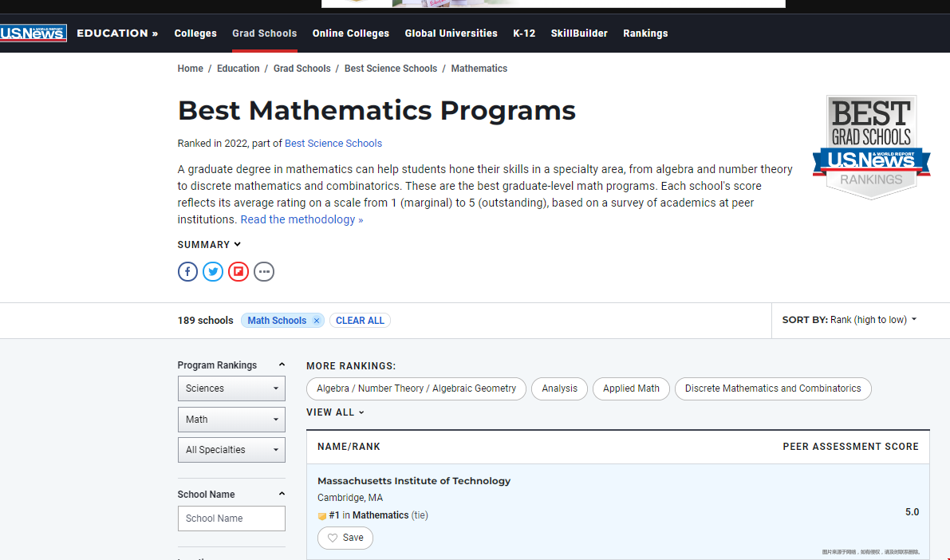Open SkillBuilder in navigation
Image resolution: width=950 pixels, height=560 pixels.
tap(579, 34)
